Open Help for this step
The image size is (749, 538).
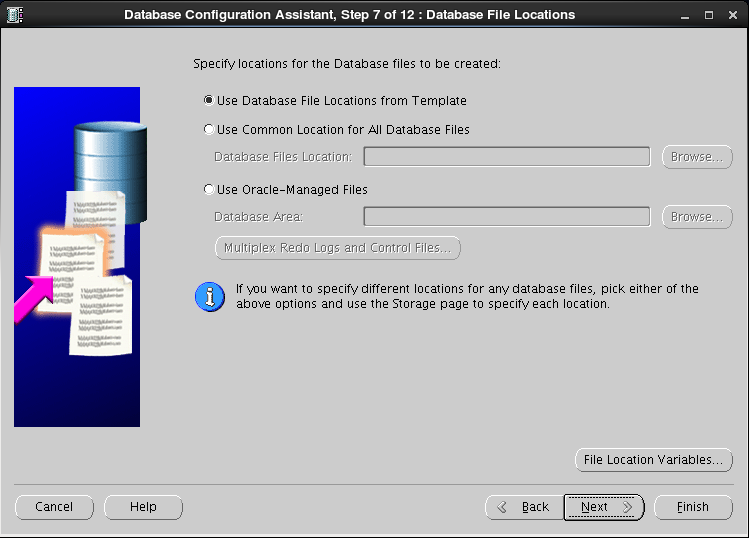[x=143, y=507]
